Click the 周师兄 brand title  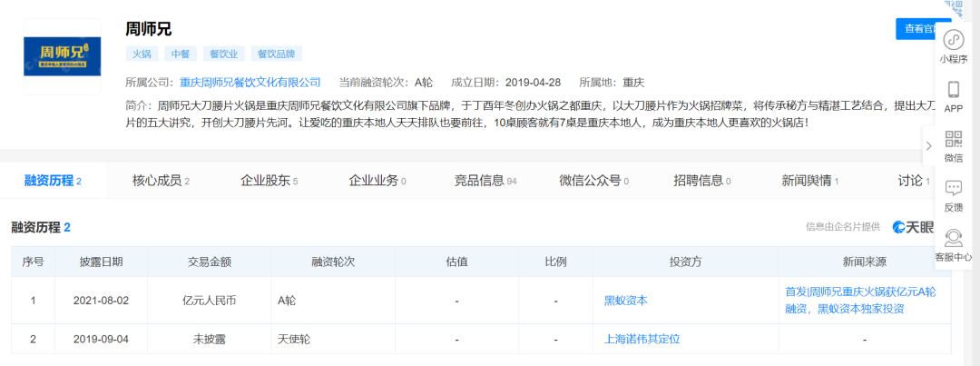tap(148, 29)
